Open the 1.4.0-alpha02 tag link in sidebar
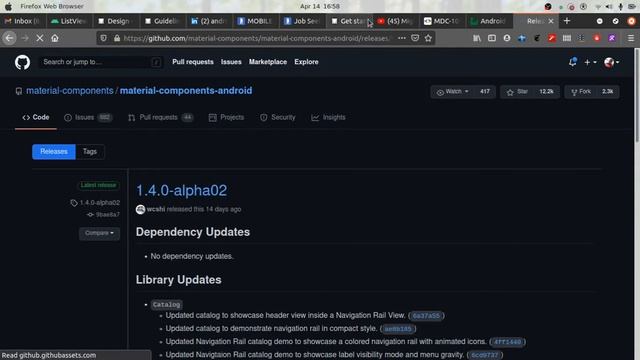Screen dimensions: 640x360 pyautogui.click(x=100, y=203)
